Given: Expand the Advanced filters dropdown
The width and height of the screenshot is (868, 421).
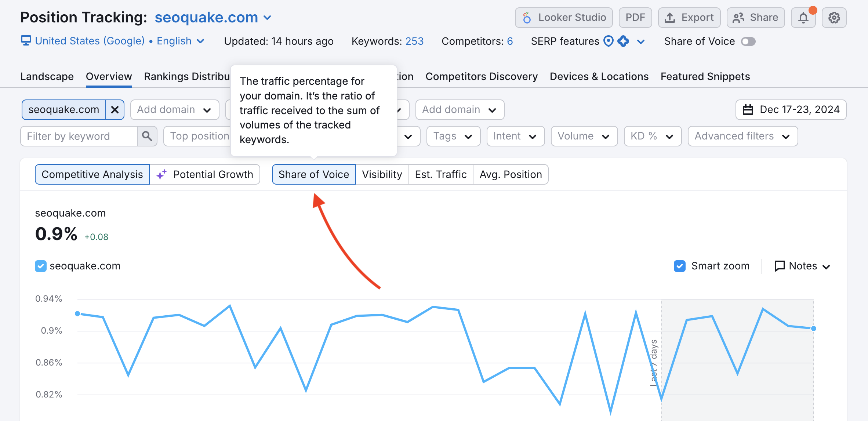Looking at the screenshot, I should click(x=742, y=136).
